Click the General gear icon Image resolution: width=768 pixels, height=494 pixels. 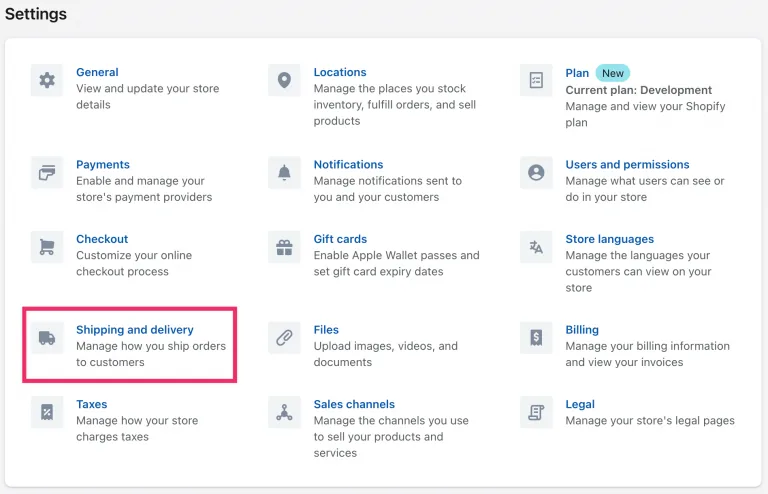tap(47, 80)
